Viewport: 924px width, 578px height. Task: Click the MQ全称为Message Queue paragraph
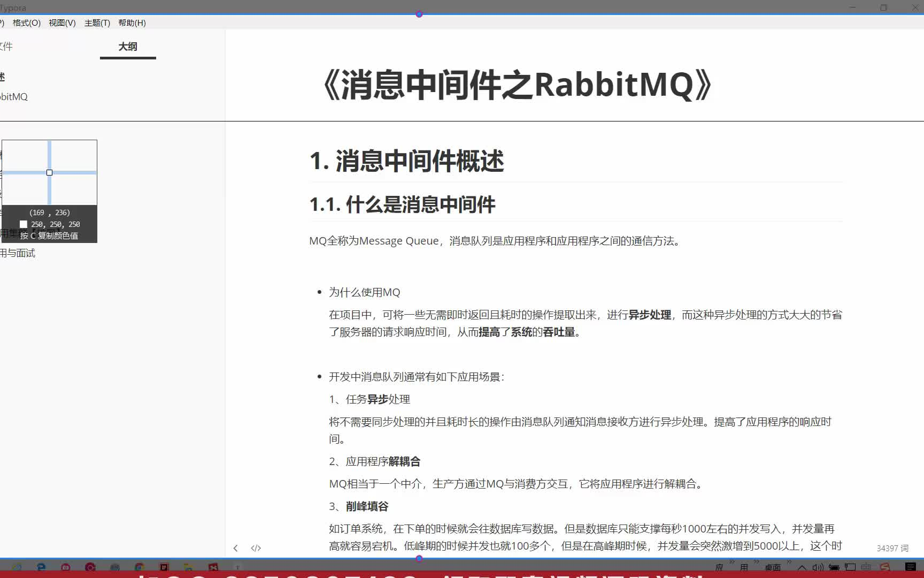[496, 241]
